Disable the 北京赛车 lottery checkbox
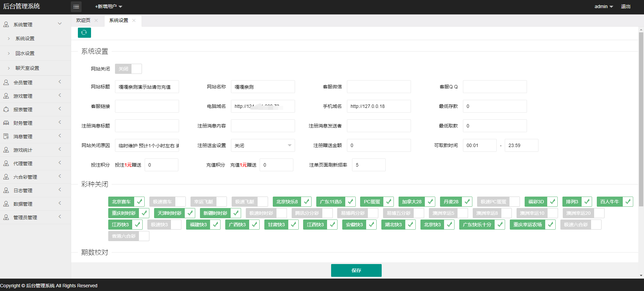644x291 pixels. pyautogui.click(x=139, y=202)
